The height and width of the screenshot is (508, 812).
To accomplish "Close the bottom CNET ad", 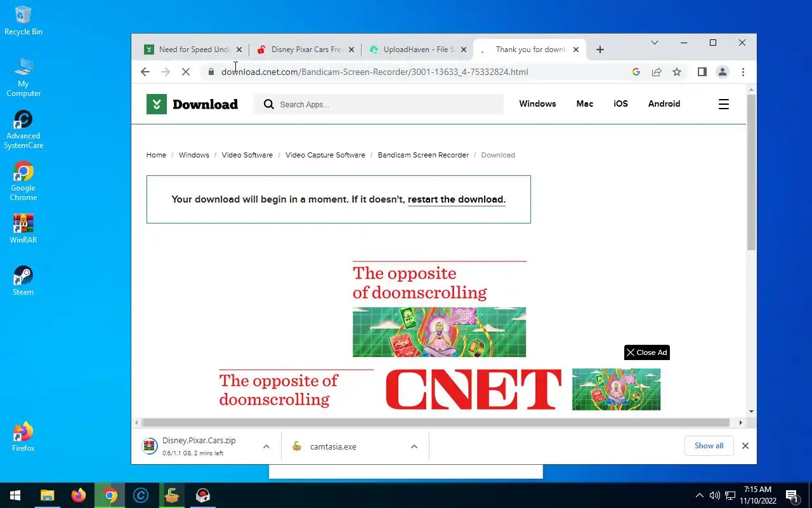I will point(647,352).
